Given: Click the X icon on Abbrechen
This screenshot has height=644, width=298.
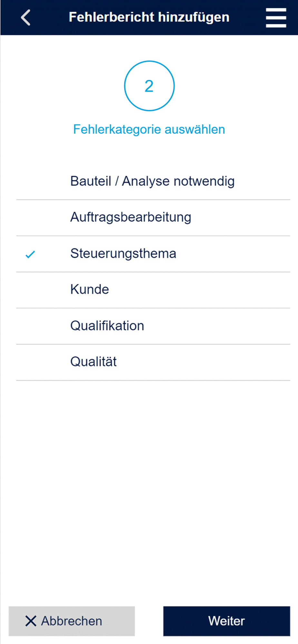Looking at the screenshot, I should [31, 621].
